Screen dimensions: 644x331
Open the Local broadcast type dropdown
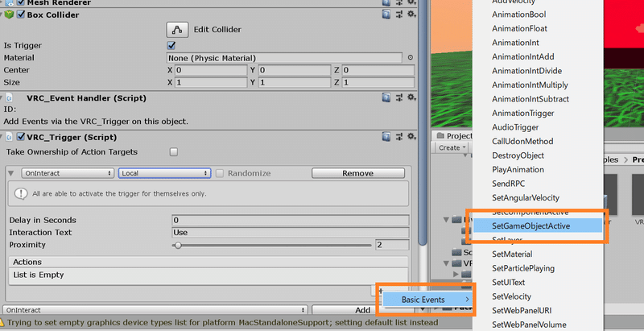coord(165,173)
